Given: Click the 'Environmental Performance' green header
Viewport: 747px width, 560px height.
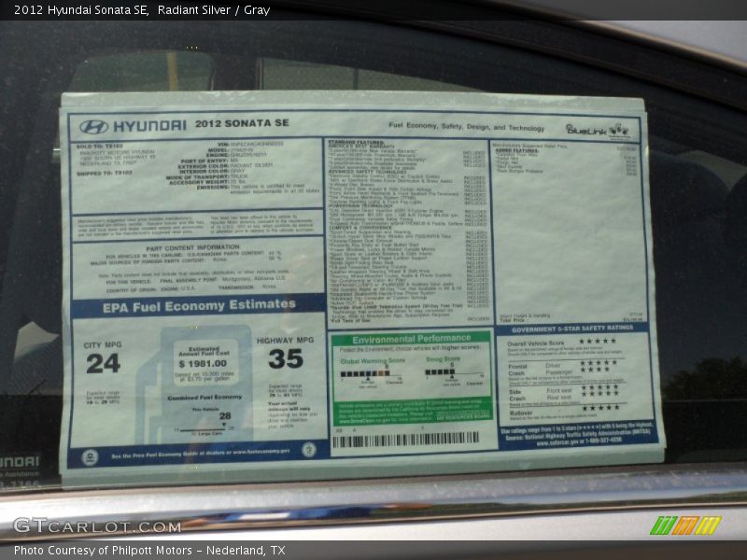Looking at the screenshot, I should (411, 339).
